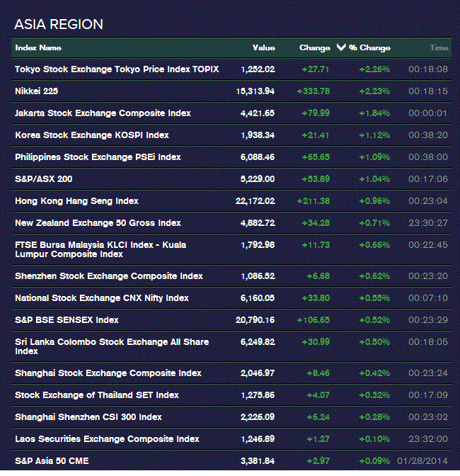460x476 pixels.
Task: Open Tokyo Price Index TOPIX link
Action: pos(117,69)
